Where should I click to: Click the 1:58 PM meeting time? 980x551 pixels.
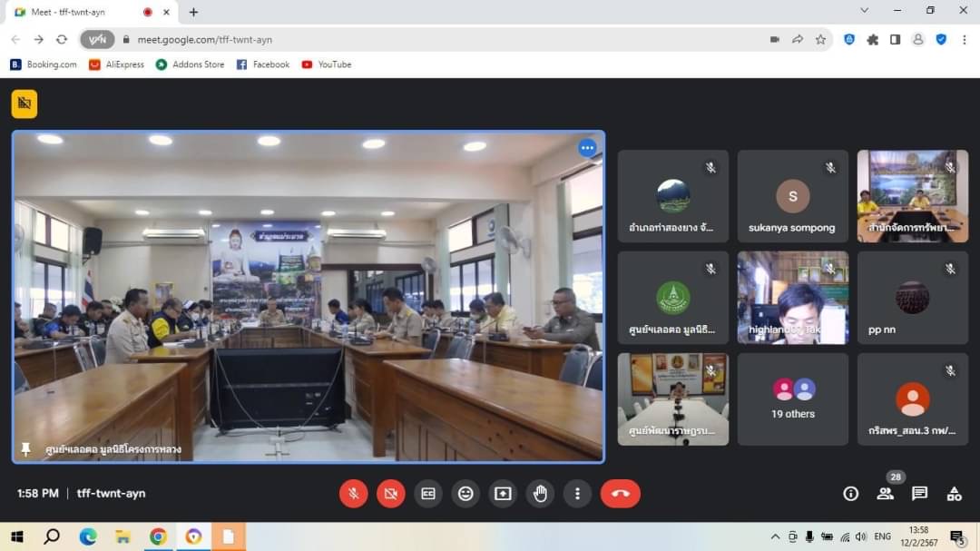(x=37, y=494)
